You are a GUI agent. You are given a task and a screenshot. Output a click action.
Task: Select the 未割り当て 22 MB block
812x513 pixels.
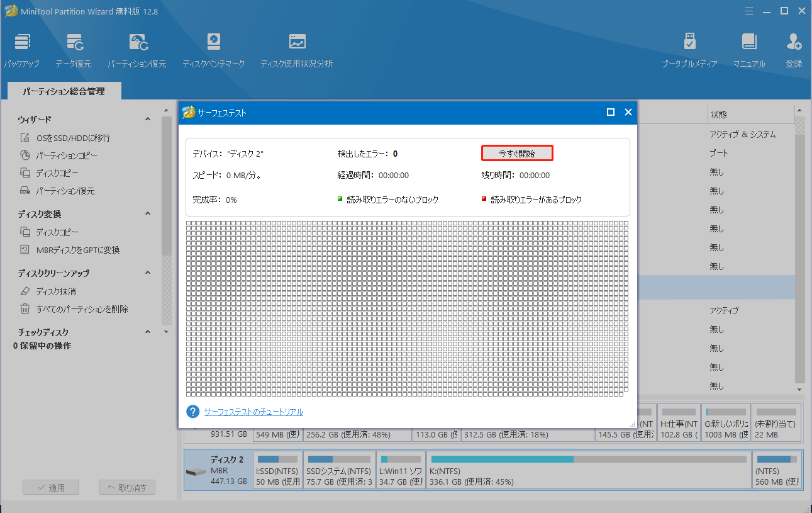pos(777,423)
